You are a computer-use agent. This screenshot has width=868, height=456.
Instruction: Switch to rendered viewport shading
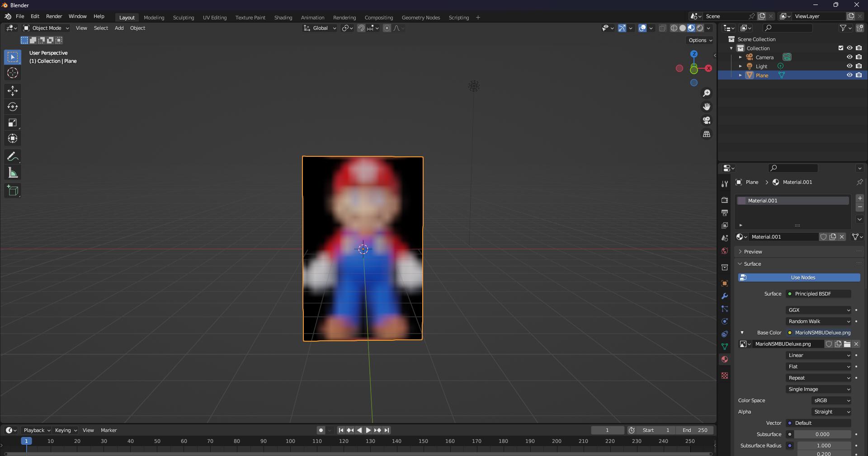700,28
